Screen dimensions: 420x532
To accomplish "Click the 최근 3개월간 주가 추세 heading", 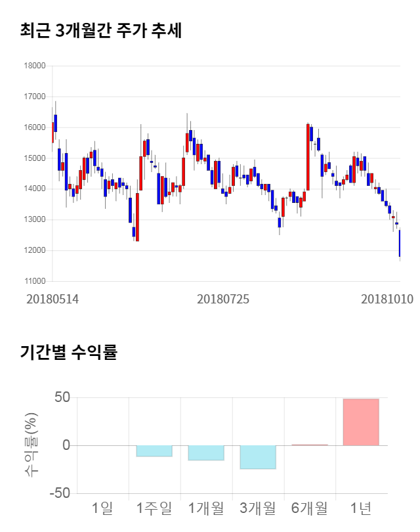I will click(100, 30).
